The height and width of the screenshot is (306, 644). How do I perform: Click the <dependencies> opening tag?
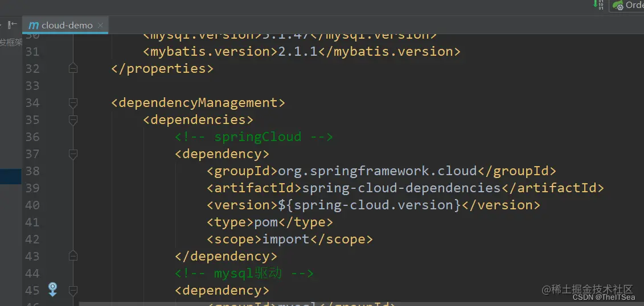(x=198, y=120)
